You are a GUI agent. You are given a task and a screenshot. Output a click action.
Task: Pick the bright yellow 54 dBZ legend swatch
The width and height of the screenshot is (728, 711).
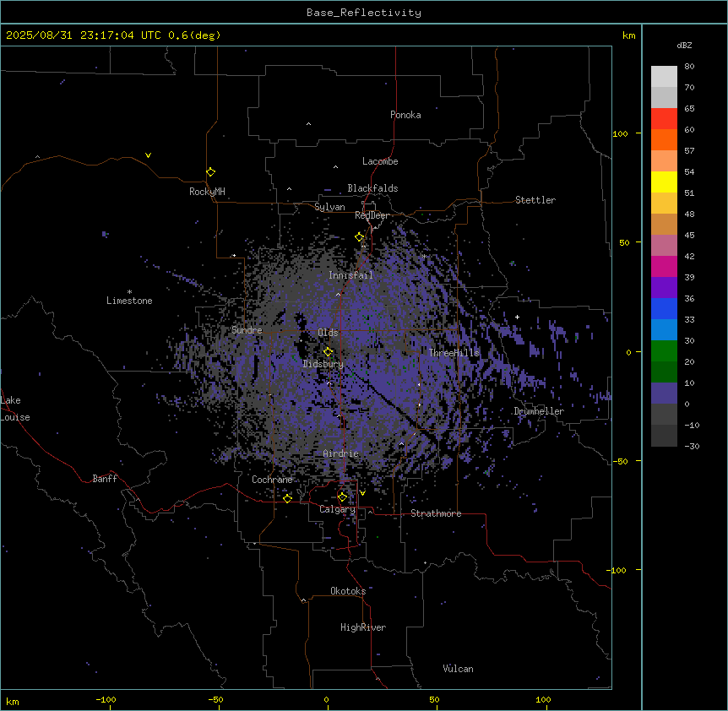664,182
